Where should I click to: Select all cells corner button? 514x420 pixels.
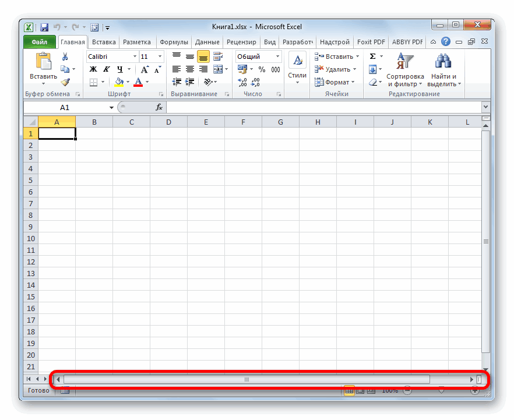coord(31,122)
